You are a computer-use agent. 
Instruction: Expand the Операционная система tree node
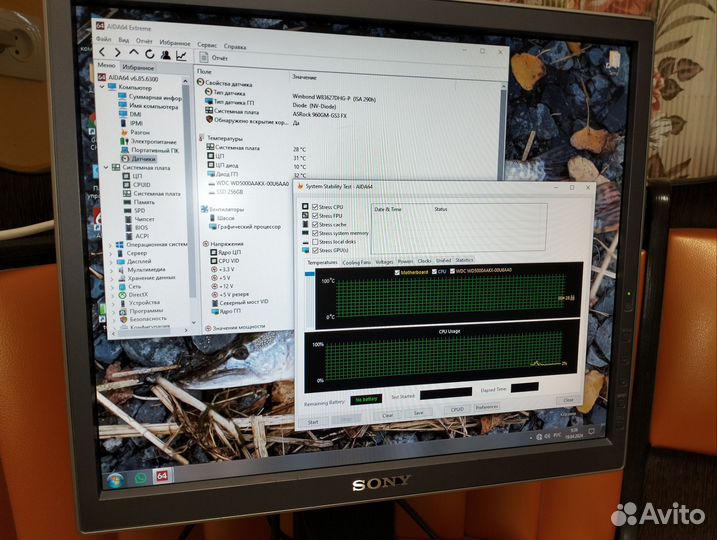110,245
